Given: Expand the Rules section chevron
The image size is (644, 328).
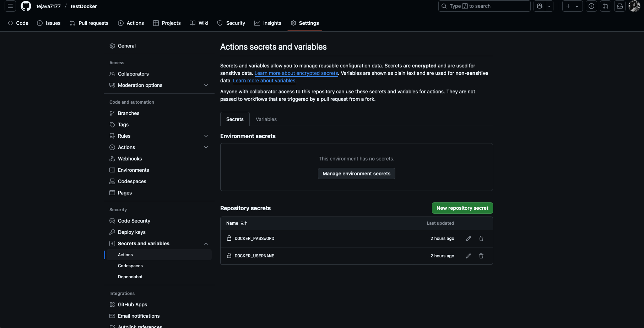Looking at the screenshot, I should [206, 136].
